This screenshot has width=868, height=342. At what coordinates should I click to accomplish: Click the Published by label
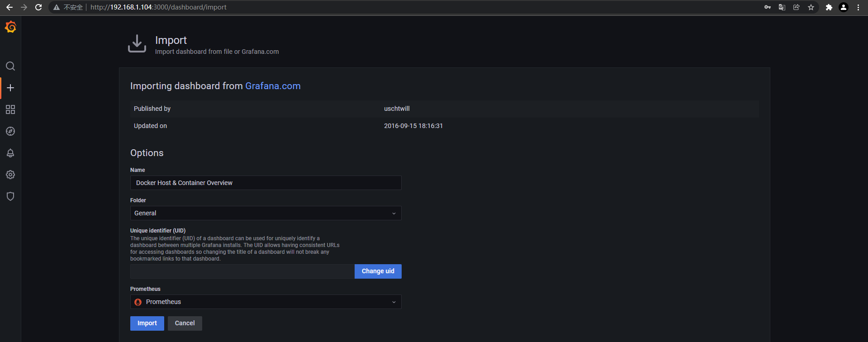click(152, 109)
